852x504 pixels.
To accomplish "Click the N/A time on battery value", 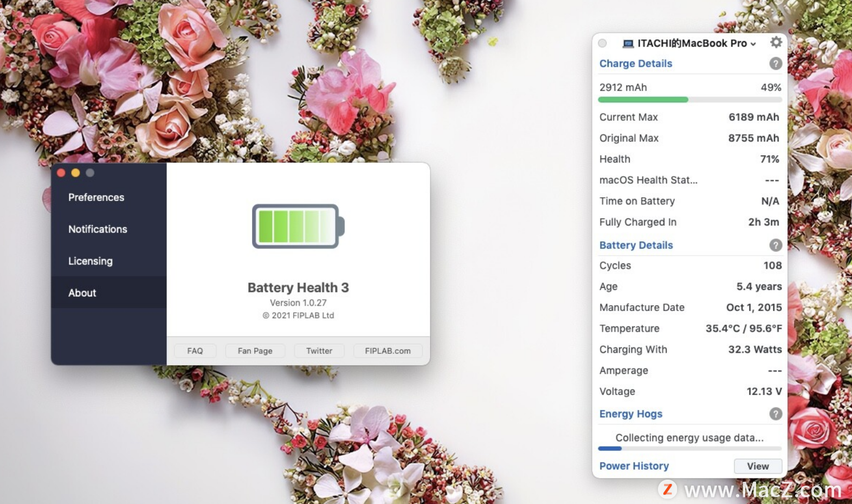I will 770,201.
